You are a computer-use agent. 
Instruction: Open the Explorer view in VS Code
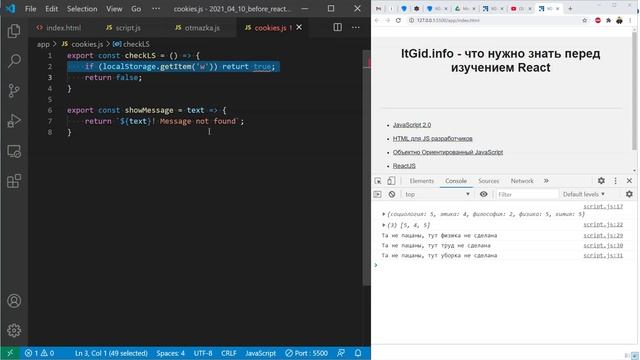click(14, 31)
